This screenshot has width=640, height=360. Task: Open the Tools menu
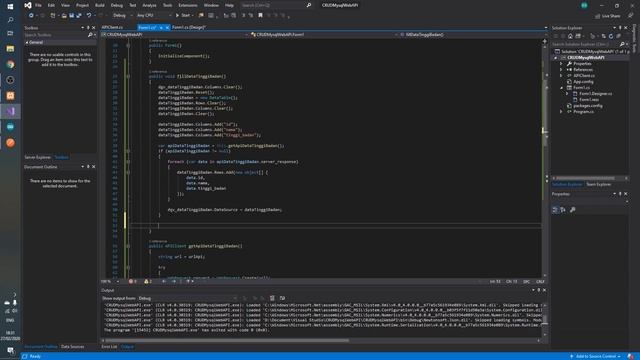(167, 5)
